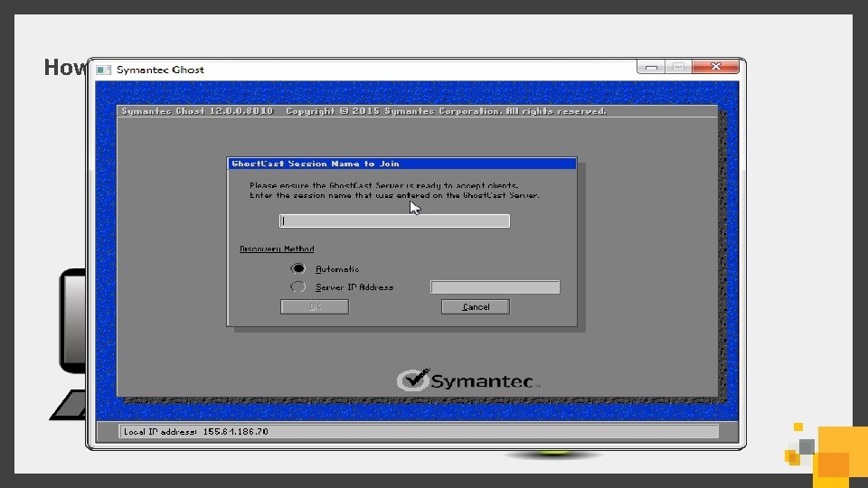
Task: Click the Server IP Address text field
Action: pyautogui.click(x=495, y=286)
